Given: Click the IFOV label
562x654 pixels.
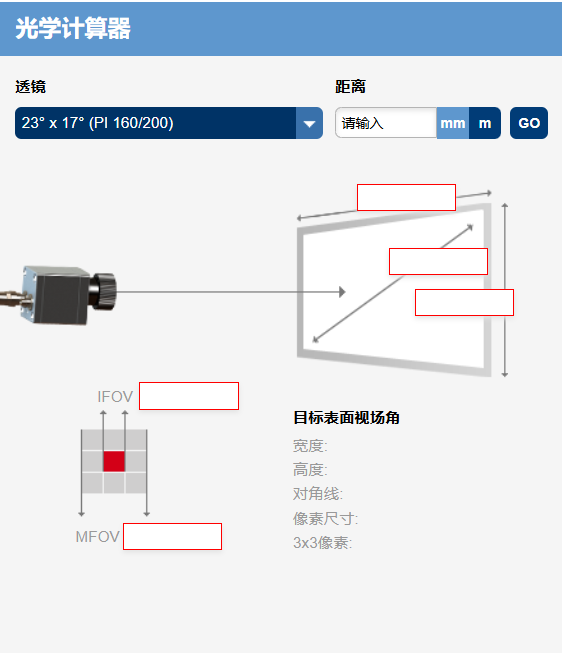Looking at the screenshot, I should [x=115, y=397].
